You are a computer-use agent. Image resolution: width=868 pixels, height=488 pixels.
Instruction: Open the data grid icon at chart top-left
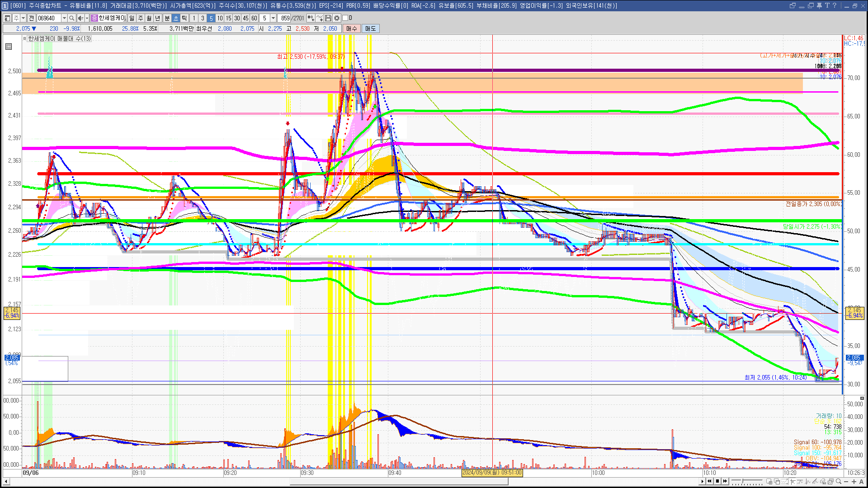(x=9, y=47)
